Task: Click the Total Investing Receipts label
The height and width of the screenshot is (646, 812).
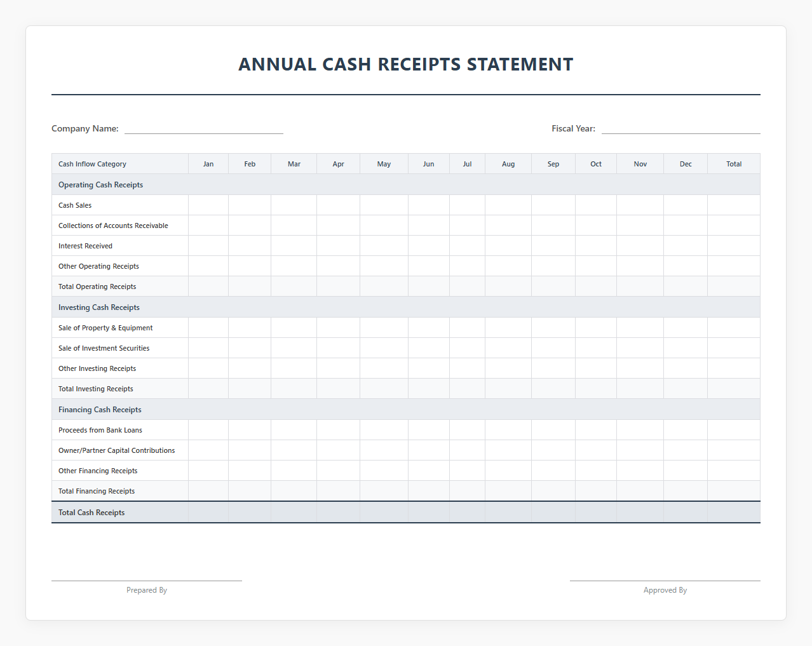Action: point(96,389)
